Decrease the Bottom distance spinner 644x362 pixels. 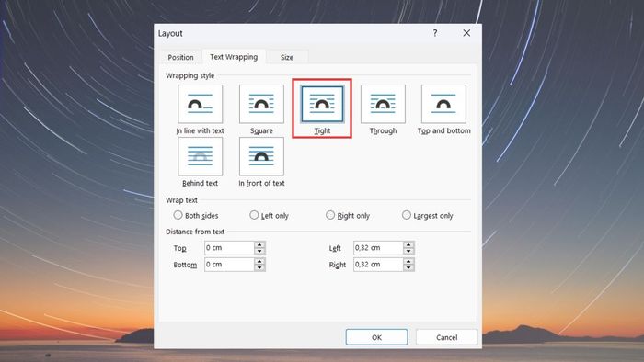pyautogui.click(x=259, y=267)
